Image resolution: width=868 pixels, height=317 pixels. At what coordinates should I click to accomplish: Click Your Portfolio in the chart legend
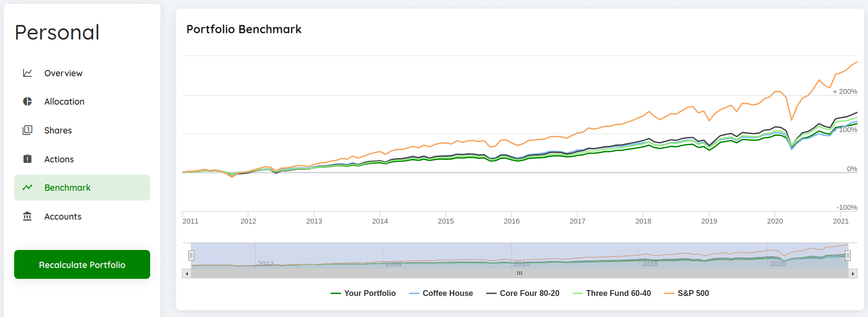point(370,293)
